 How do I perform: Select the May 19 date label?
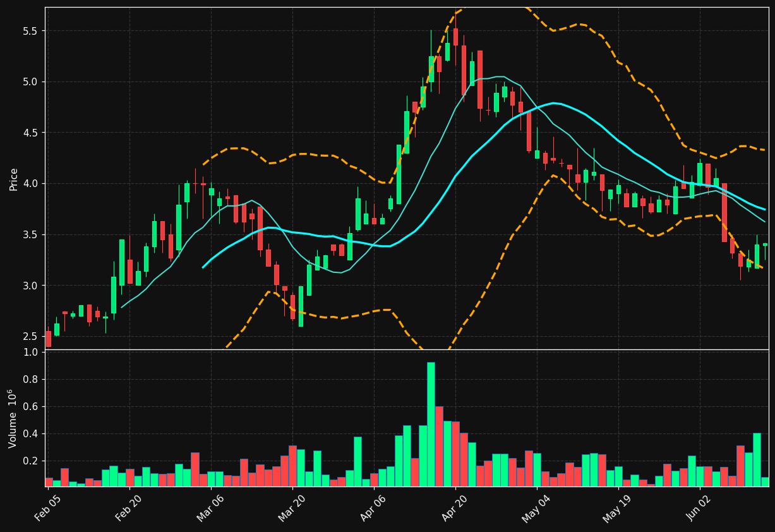618,509
